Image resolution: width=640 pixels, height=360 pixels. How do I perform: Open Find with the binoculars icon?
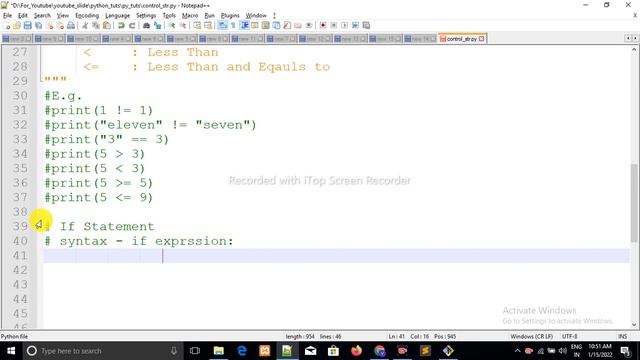tap(146, 26)
